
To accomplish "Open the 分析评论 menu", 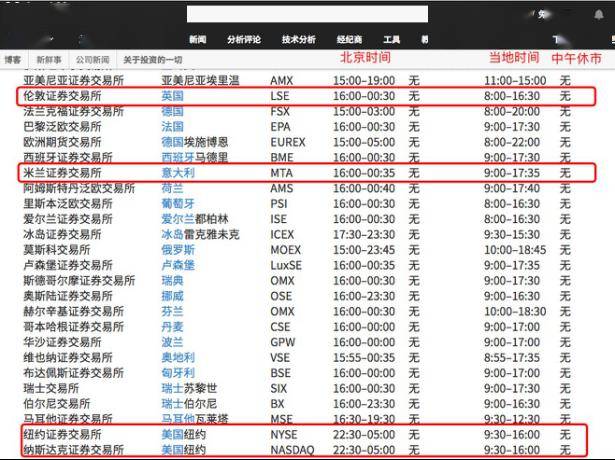I will tap(244, 39).
